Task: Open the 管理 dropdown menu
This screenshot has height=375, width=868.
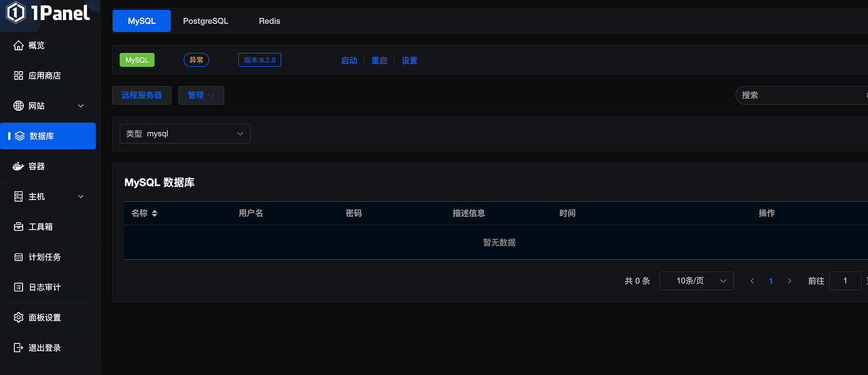Action: (x=201, y=95)
